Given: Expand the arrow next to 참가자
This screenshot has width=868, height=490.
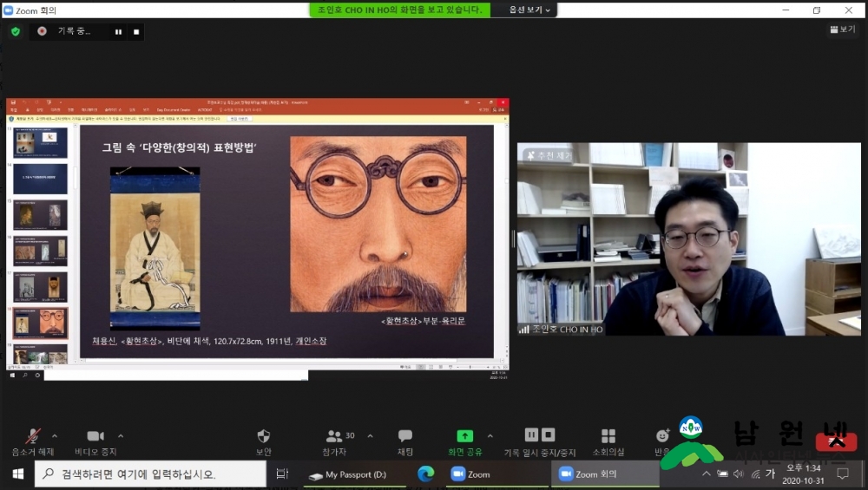Looking at the screenshot, I should (370, 436).
